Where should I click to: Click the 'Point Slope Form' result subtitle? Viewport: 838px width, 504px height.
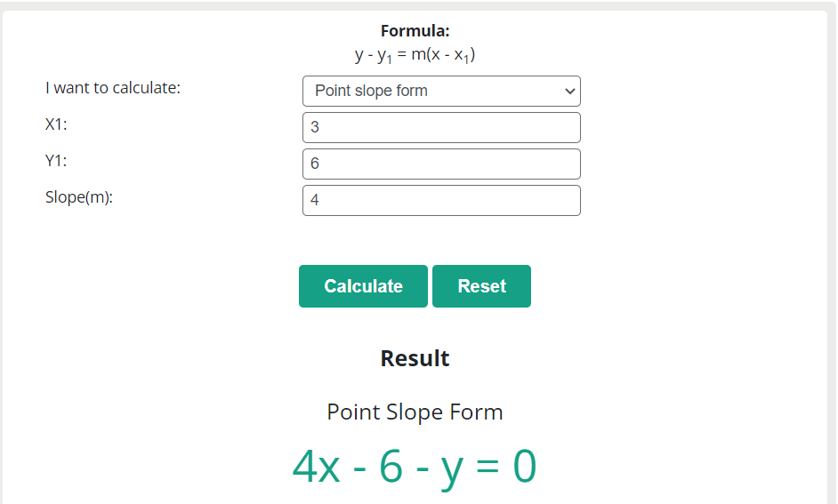click(x=415, y=412)
